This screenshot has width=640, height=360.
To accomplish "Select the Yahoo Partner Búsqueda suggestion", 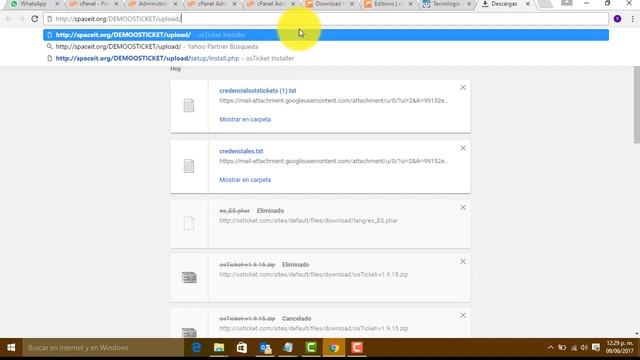I will [x=326, y=47].
